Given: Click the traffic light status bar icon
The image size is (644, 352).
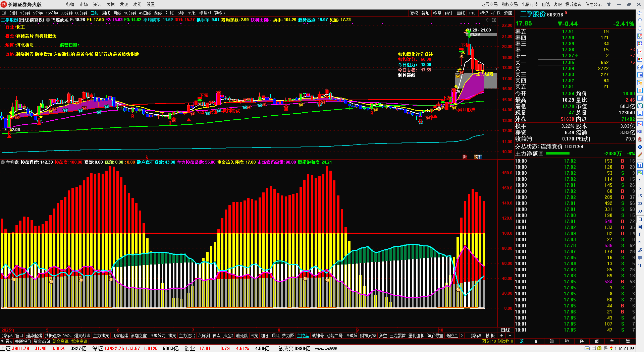Looking at the screenshot, I should [611, 348].
